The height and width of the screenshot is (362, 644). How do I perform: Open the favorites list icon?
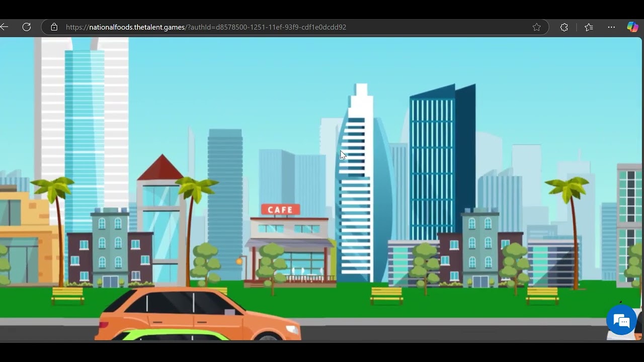(x=589, y=27)
